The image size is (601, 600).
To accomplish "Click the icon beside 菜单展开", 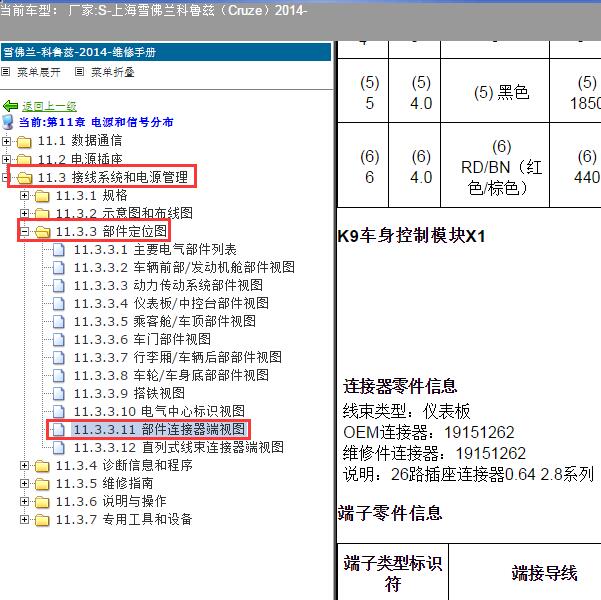I will (x=5, y=71).
